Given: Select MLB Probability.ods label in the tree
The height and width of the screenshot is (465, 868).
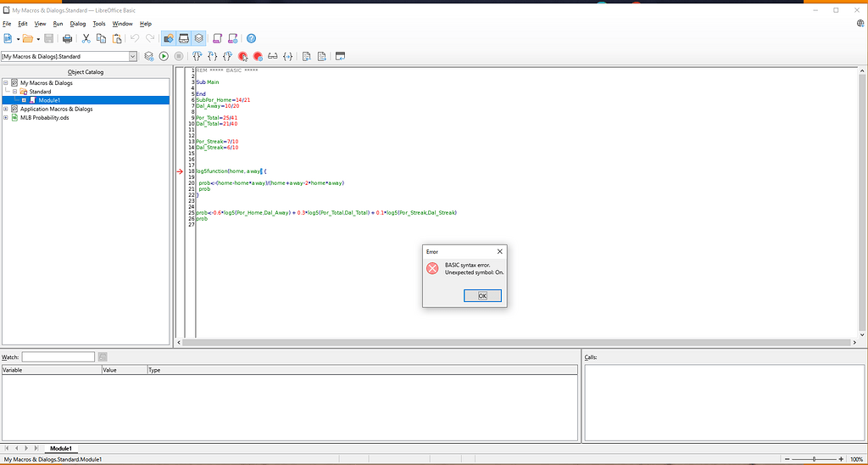Looking at the screenshot, I should (x=45, y=117).
